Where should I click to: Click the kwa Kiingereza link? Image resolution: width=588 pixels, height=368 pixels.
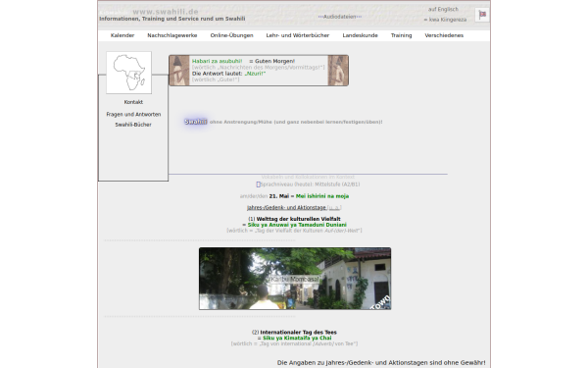pyautogui.click(x=445, y=20)
